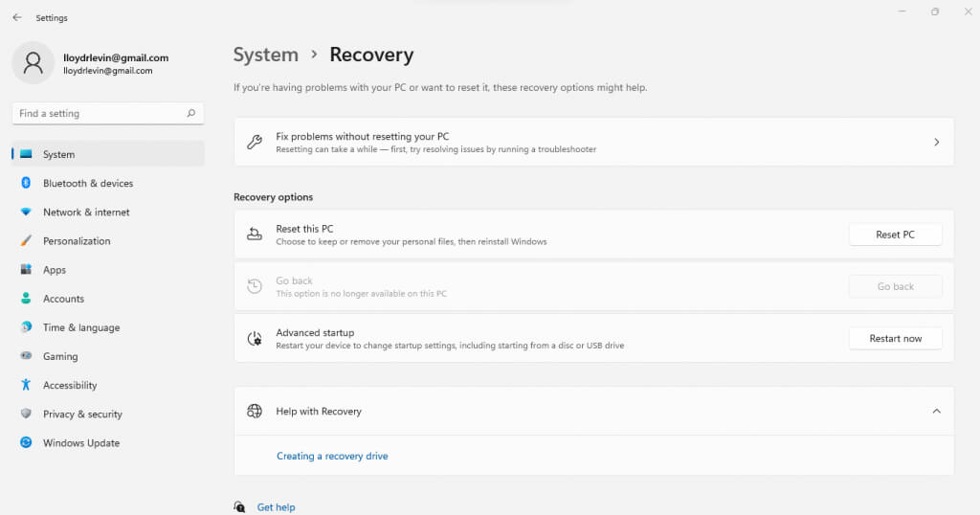Click the Reset PC button
The height and width of the screenshot is (515, 980).
(895, 235)
